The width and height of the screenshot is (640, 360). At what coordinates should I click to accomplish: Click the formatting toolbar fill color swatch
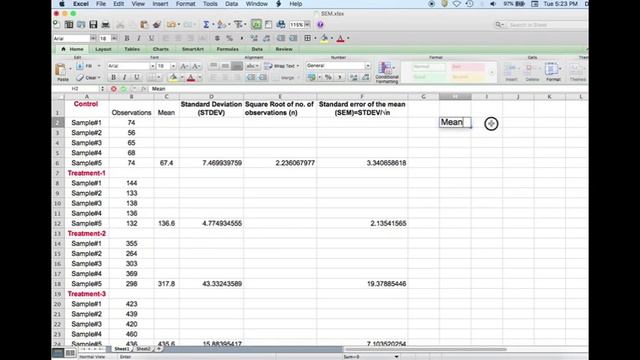pos(324,38)
